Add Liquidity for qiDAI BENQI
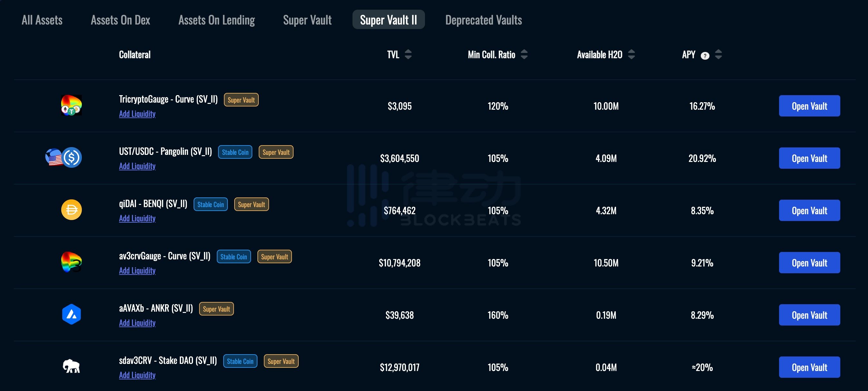Viewport: 868px width, 391px height. tap(137, 218)
